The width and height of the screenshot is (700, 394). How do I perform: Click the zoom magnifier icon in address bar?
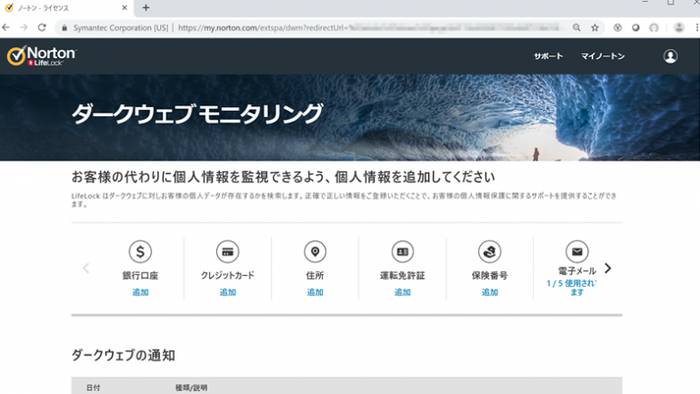pyautogui.click(x=576, y=28)
